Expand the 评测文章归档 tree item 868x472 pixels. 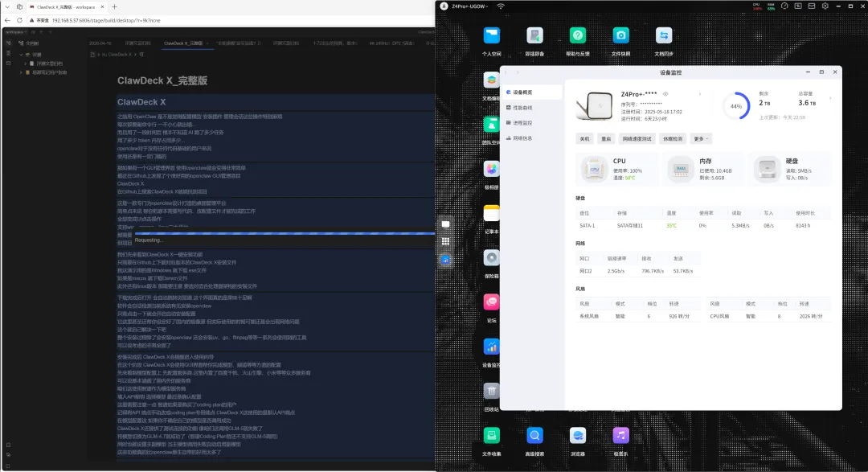click(x=26, y=64)
